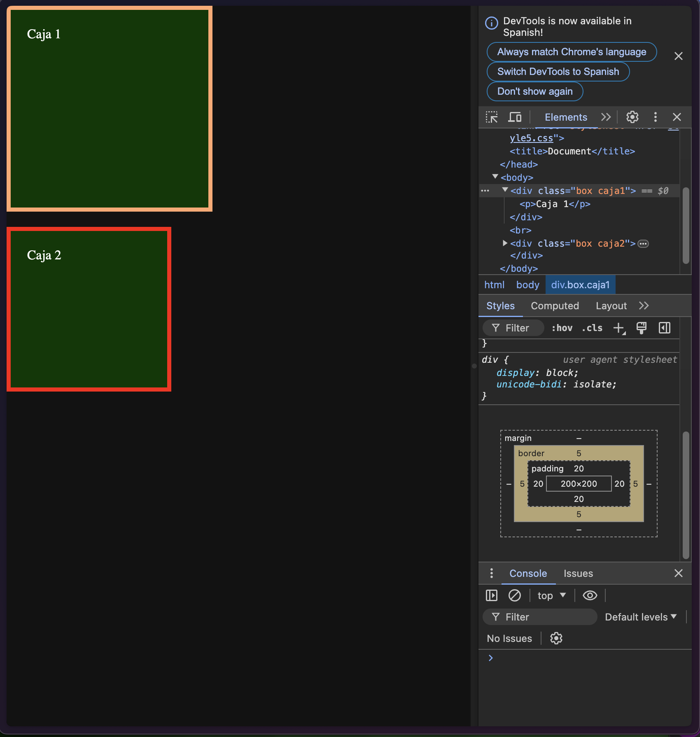Switch to the Console drawer tab
This screenshot has height=737, width=700.
point(528,574)
